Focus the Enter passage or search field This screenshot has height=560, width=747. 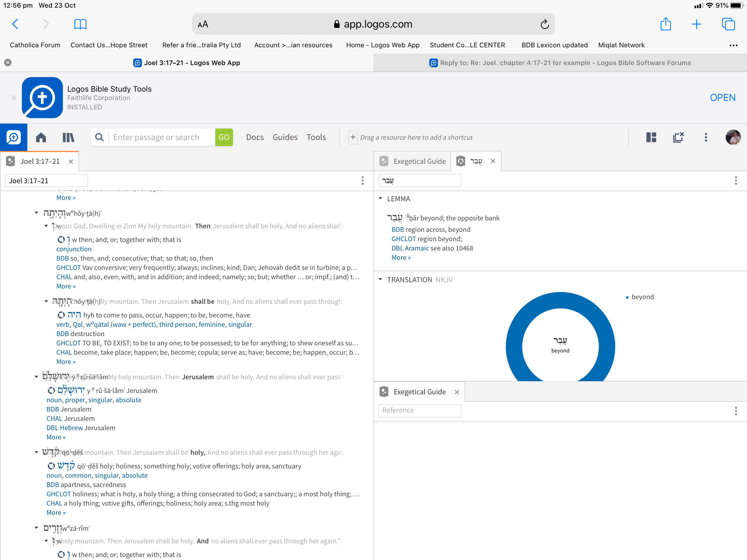pyautogui.click(x=162, y=137)
